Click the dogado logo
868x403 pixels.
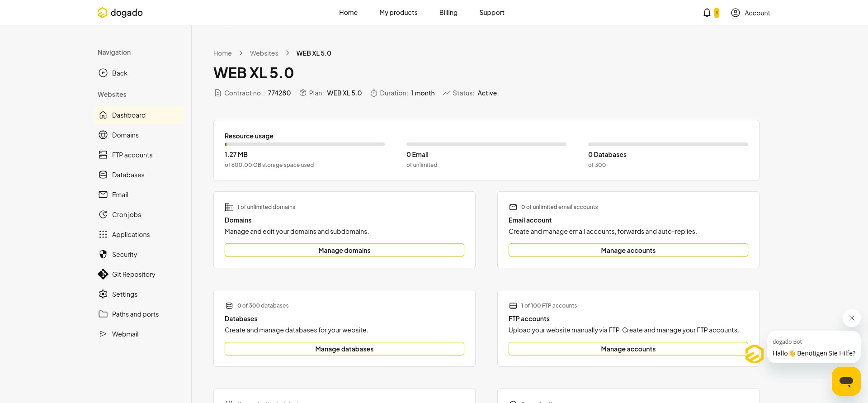(x=120, y=13)
